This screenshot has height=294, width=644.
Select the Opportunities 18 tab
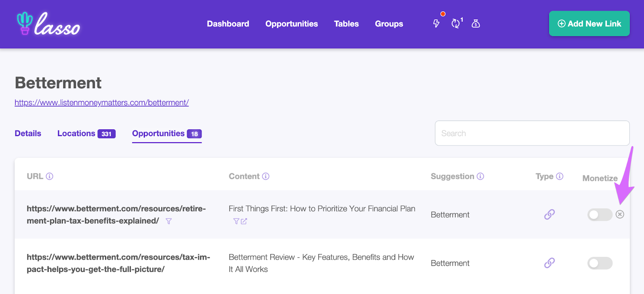[167, 134]
